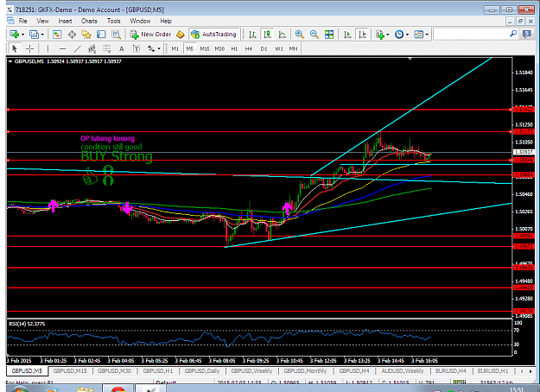The height and width of the screenshot is (392, 540).
Task: Open a new chart window
Action: point(15,35)
